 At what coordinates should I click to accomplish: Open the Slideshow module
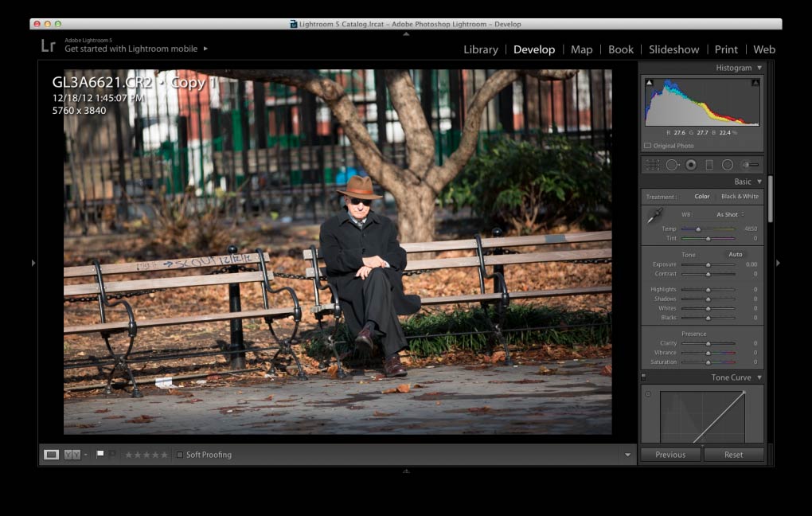(x=673, y=49)
